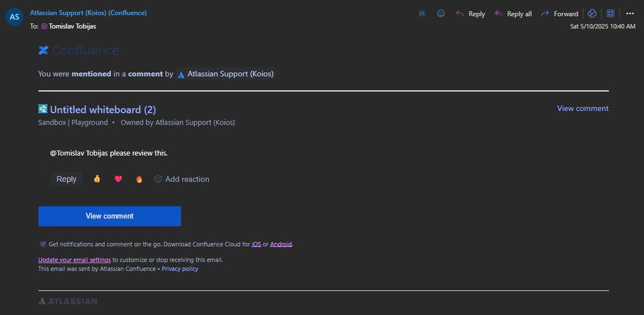The width and height of the screenshot is (644, 315).
Task: Choose Reply all in the header
Action: click(x=514, y=14)
